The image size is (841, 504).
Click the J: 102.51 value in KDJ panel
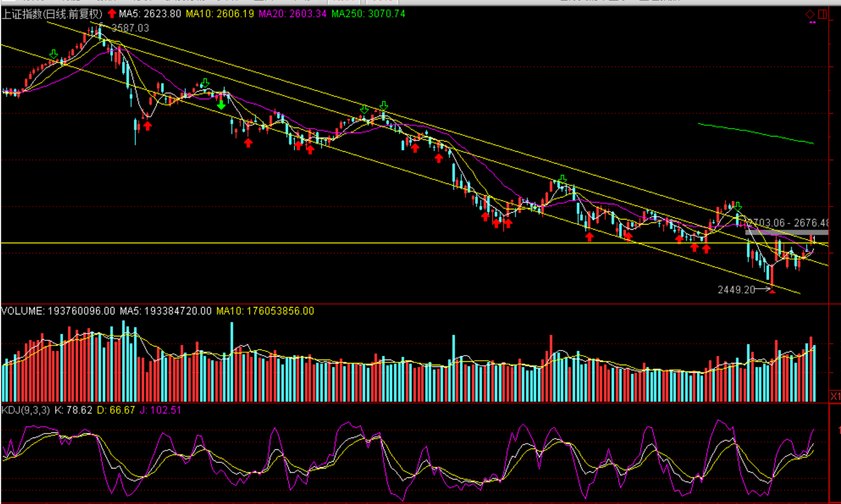click(160, 410)
